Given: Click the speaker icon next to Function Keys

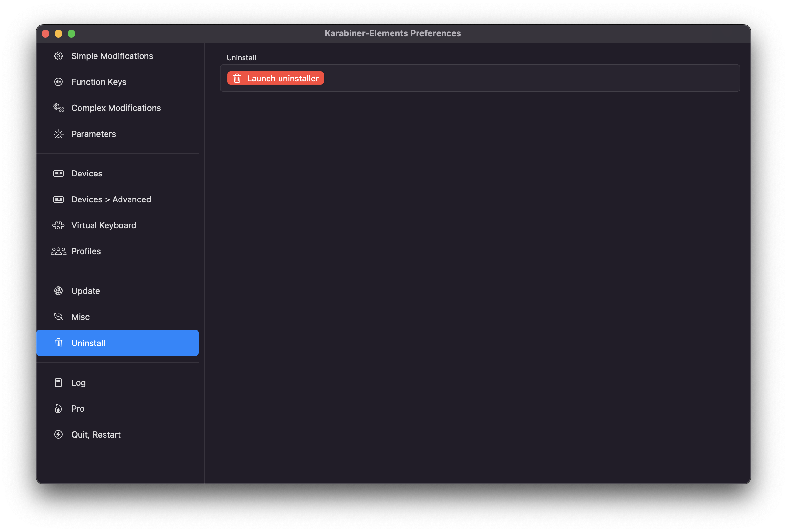Looking at the screenshot, I should 58,82.
